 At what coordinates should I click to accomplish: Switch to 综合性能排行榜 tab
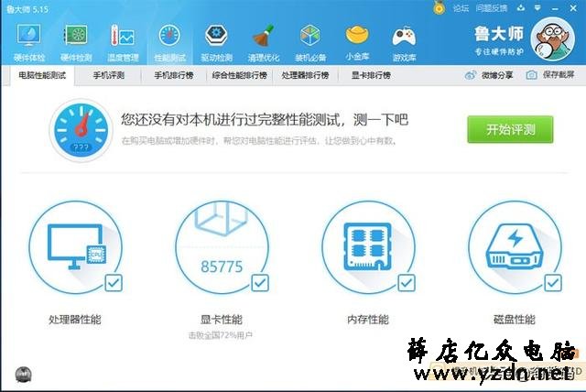(x=240, y=75)
